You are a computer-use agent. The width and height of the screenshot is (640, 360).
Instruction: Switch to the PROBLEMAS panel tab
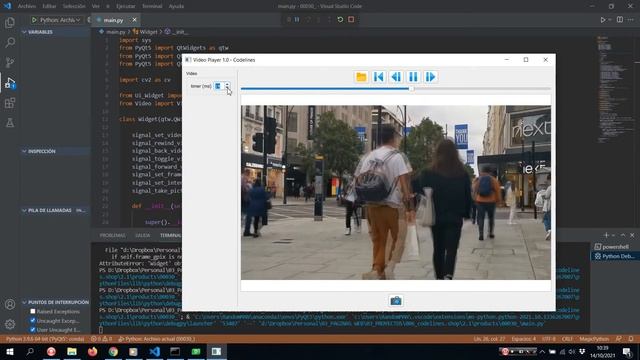[113, 236]
